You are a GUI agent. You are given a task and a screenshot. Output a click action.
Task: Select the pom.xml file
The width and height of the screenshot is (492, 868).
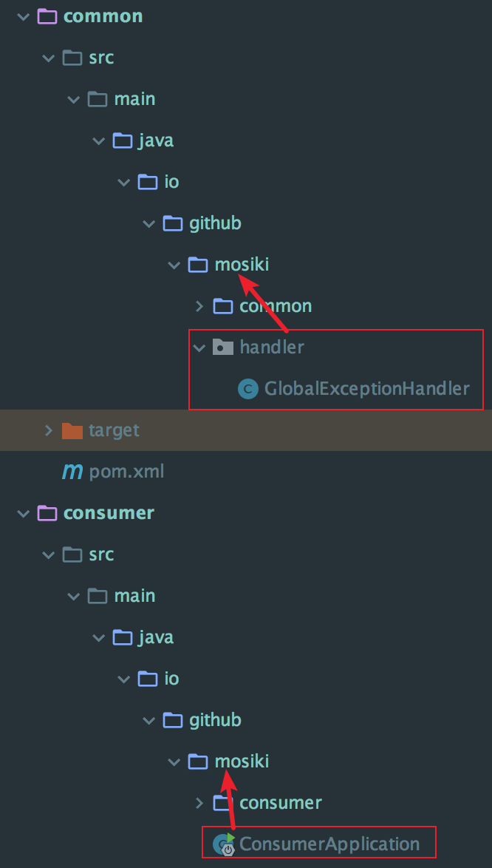[126, 472]
